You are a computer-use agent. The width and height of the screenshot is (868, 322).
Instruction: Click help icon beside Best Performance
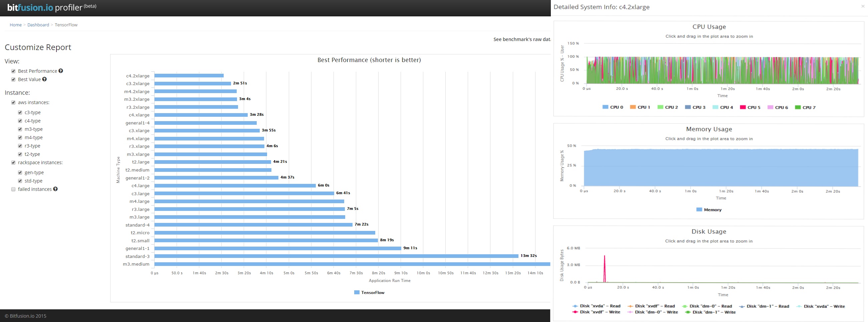(61, 71)
